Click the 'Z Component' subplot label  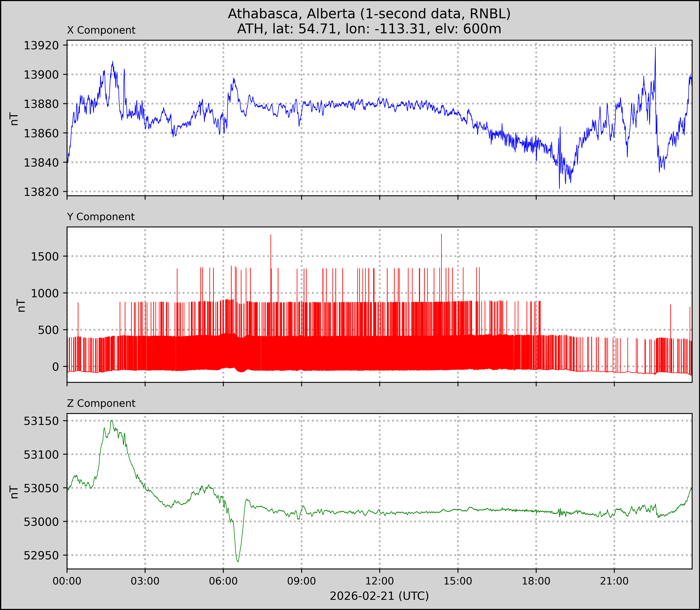[101, 403]
